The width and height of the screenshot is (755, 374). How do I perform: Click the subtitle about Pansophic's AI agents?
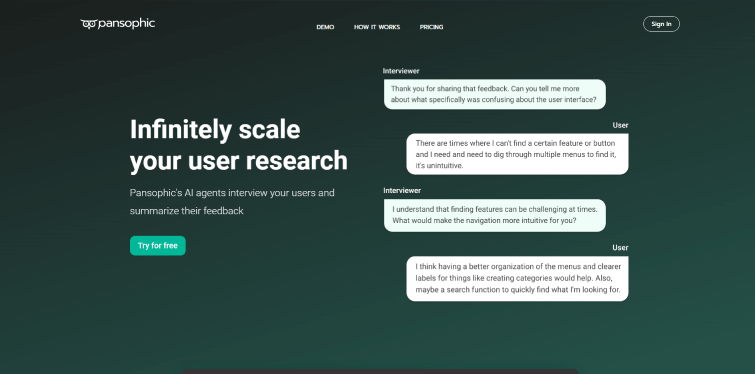(x=232, y=202)
